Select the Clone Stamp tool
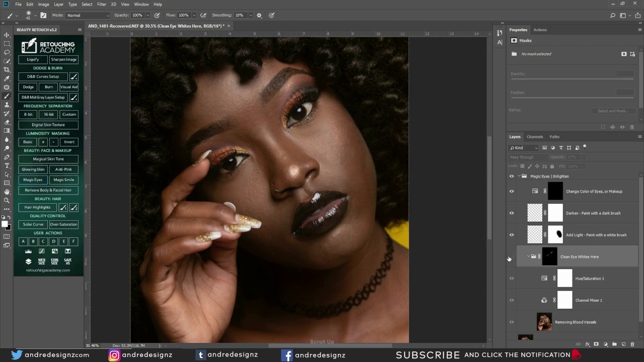This screenshot has width=644, height=362. (7, 105)
